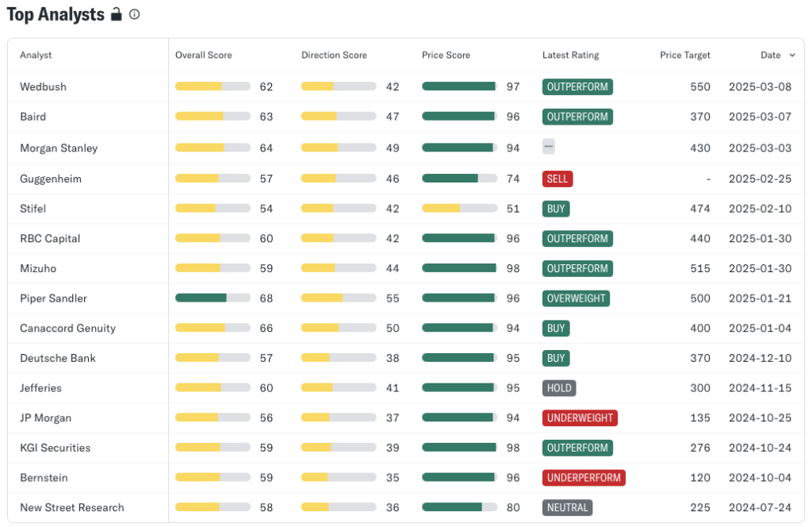The image size is (812, 527).
Task: Click Wedbush's price target 550
Action: coord(700,87)
